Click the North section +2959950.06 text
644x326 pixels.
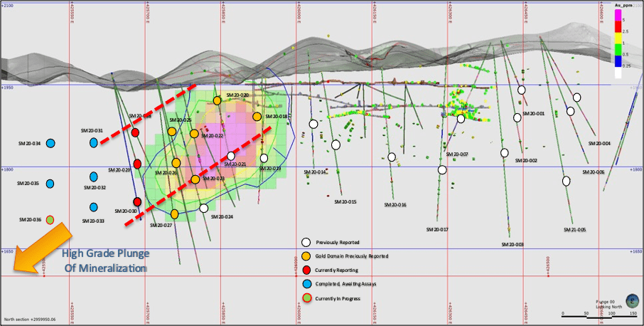[30, 320]
